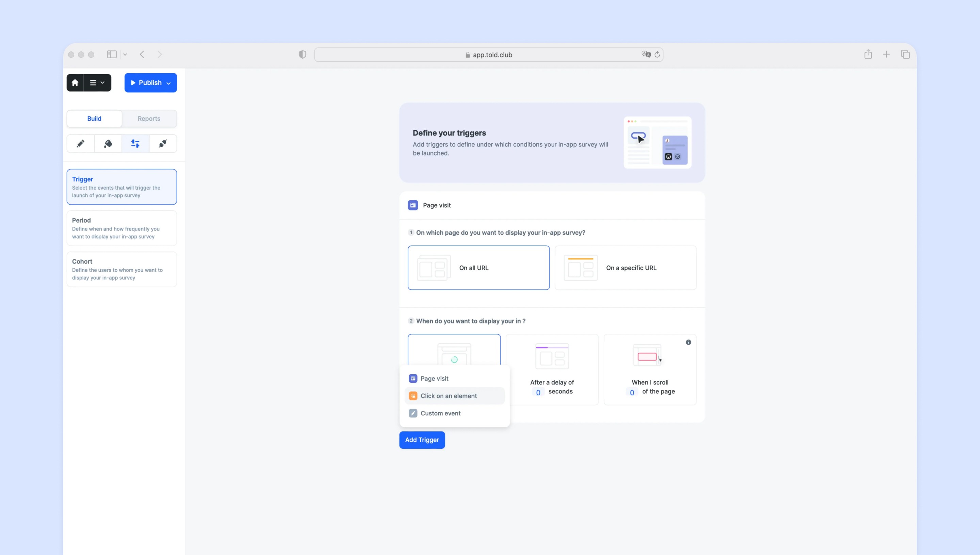980x555 pixels.
Task: Click the info icon on scroll card
Action: click(x=688, y=342)
